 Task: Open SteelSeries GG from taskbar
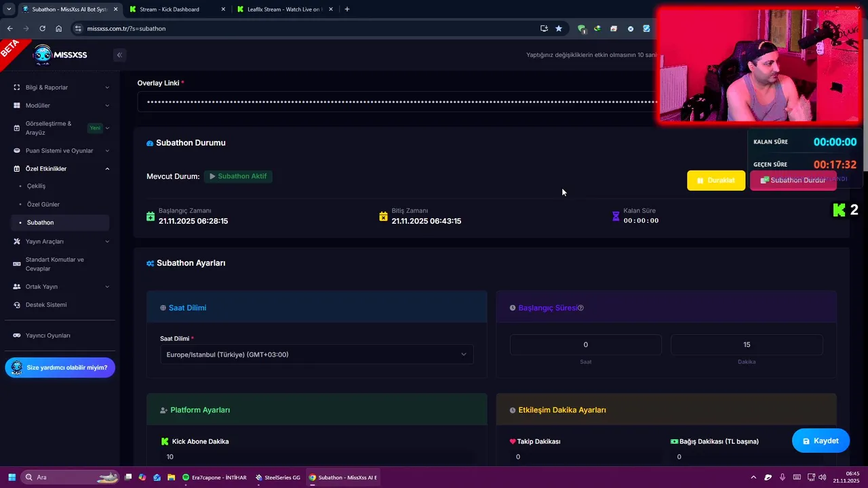point(278,477)
